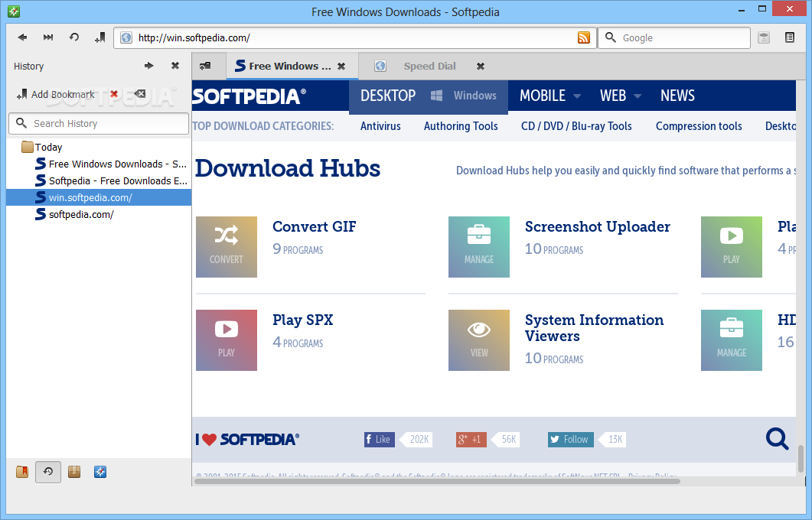Screen dimensions: 812x520
Task: Select softpedia.com/ history entry
Action: (x=74, y=214)
